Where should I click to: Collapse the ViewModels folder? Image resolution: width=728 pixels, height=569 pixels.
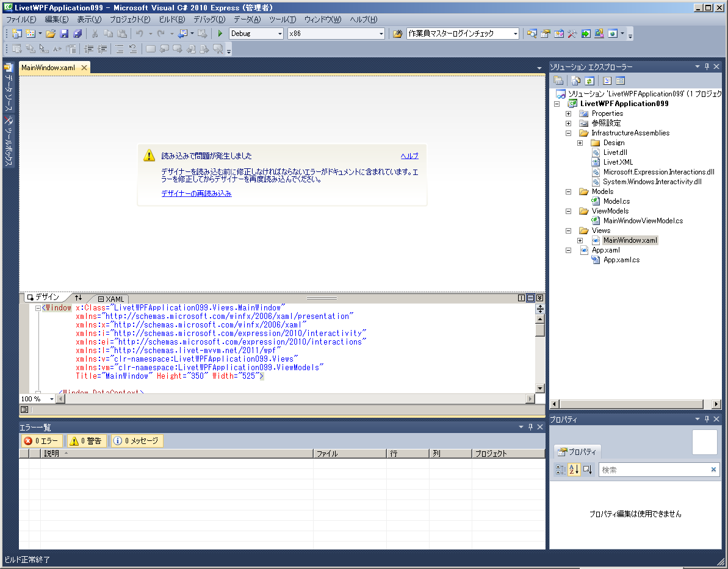coord(568,211)
